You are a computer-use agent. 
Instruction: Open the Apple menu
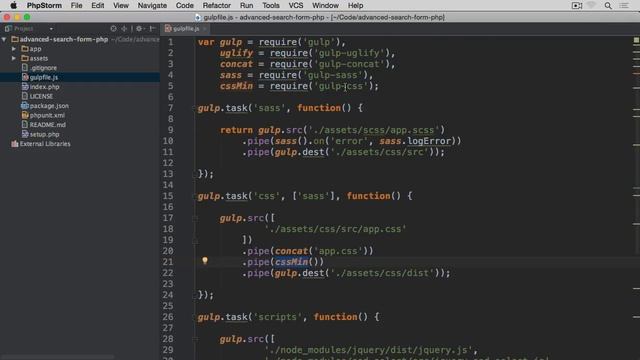[x=13, y=5]
